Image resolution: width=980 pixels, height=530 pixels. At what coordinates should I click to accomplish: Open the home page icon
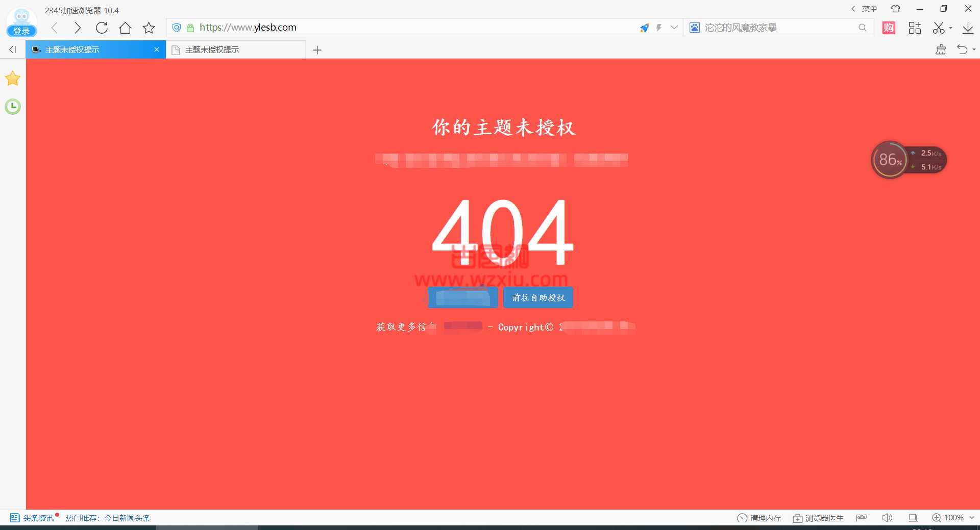tap(125, 28)
